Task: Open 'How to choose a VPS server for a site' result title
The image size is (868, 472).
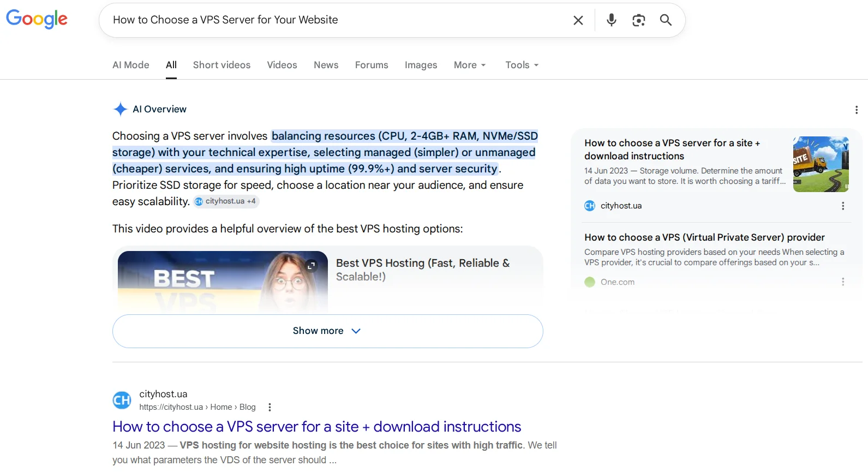Action: click(317, 427)
